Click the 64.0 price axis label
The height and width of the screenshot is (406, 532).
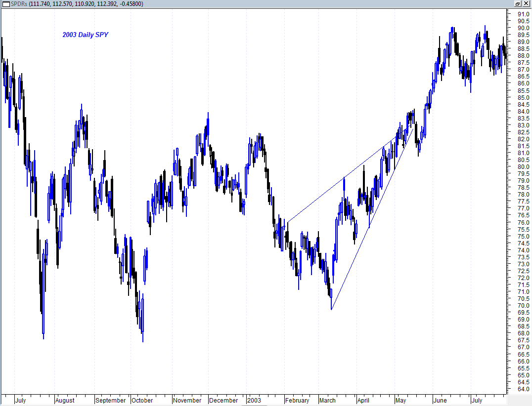(x=524, y=389)
